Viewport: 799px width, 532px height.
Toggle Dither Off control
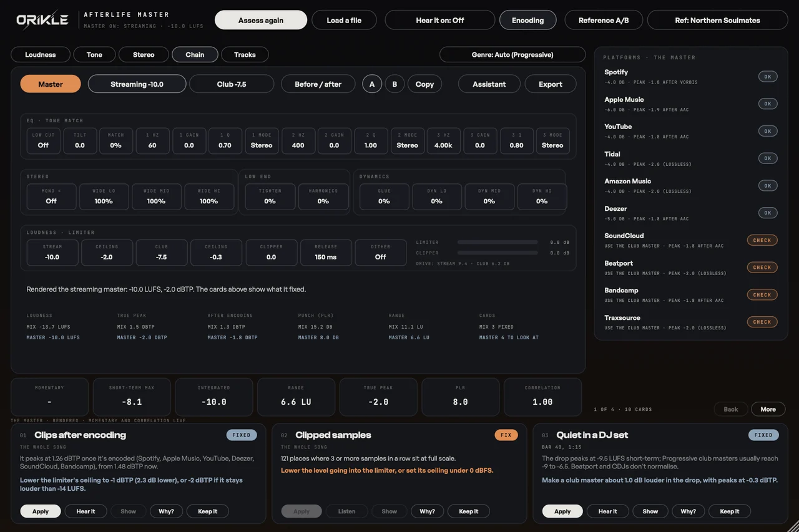tap(381, 253)
